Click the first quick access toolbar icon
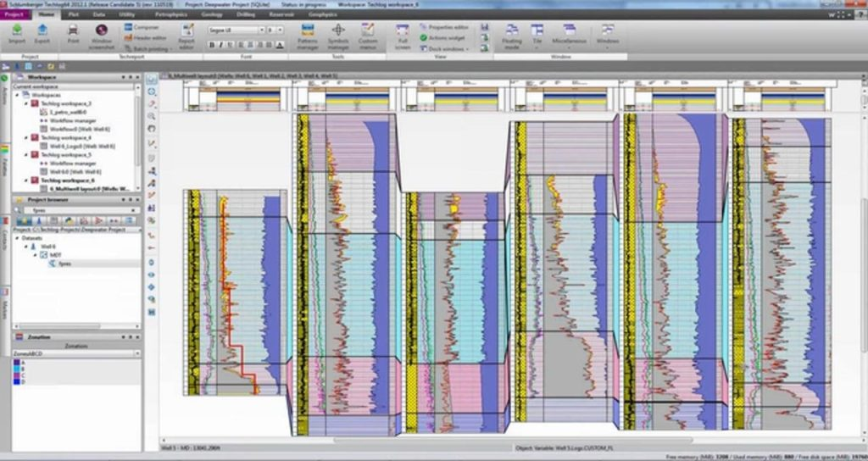The height and width of the screenshot is (461, 868). 6,66
